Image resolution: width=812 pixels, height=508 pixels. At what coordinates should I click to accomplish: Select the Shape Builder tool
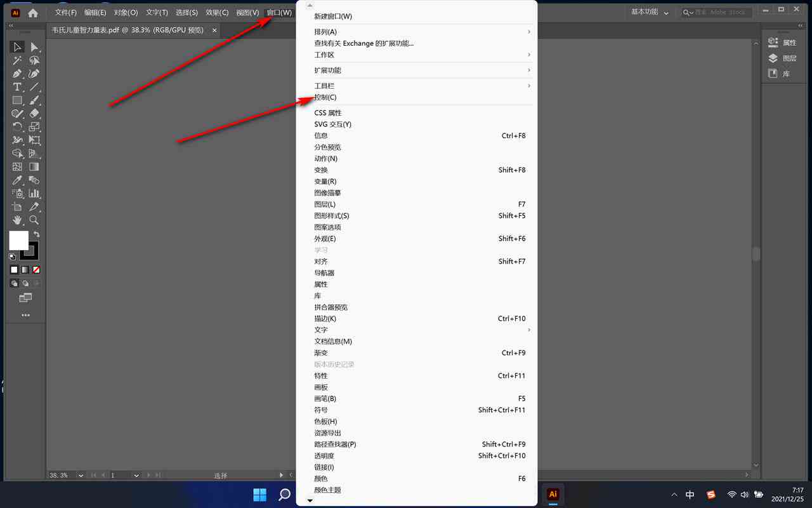[17, 154]
